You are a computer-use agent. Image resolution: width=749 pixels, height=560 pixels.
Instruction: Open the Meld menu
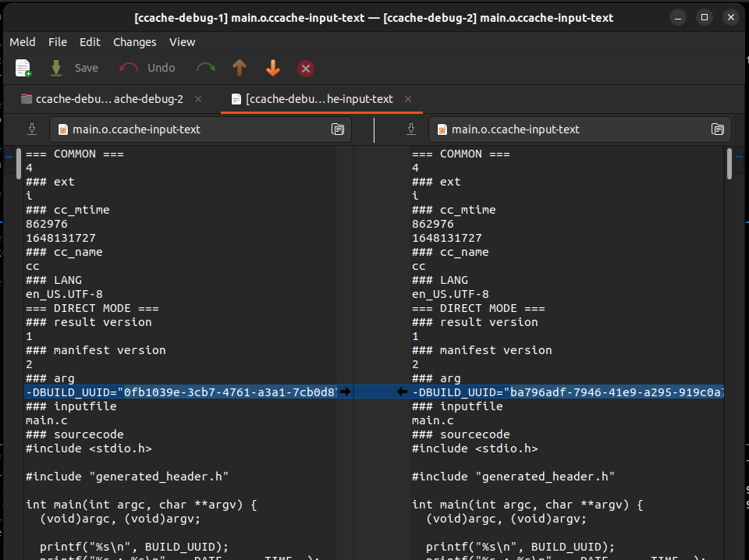[x=23, y=42]
